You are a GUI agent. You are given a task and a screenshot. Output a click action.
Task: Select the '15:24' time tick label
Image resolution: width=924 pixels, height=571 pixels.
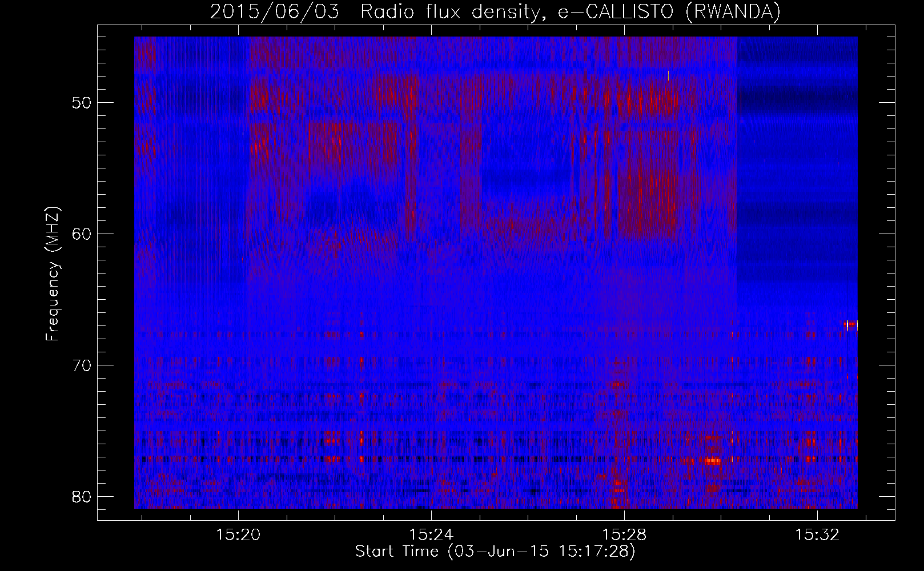pos(431,535)
